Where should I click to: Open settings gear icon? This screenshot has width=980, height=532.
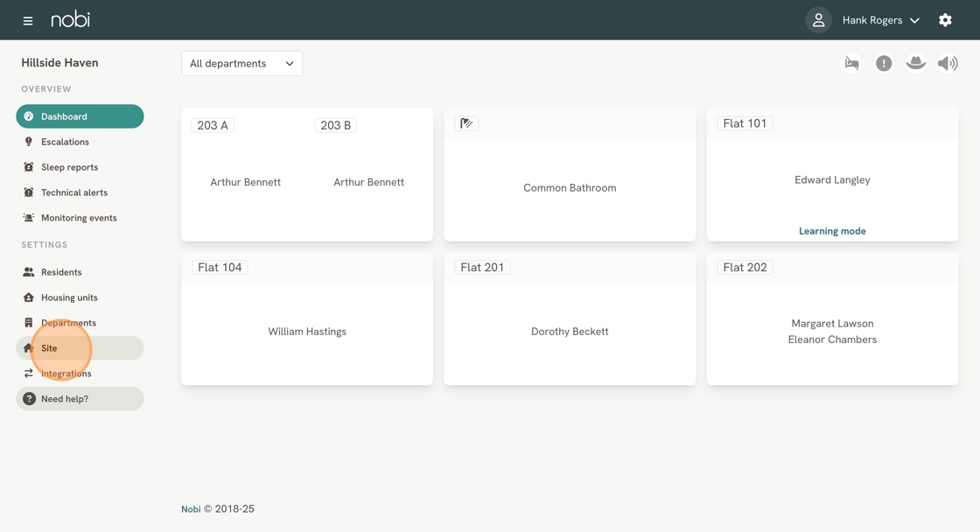(x=945, y=20)
